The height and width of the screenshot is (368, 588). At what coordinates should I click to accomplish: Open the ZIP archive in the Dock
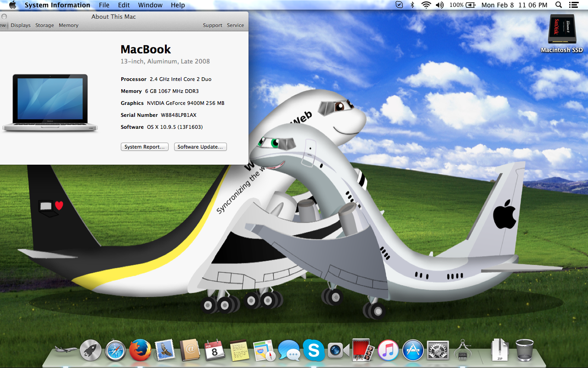coord(499,351)
